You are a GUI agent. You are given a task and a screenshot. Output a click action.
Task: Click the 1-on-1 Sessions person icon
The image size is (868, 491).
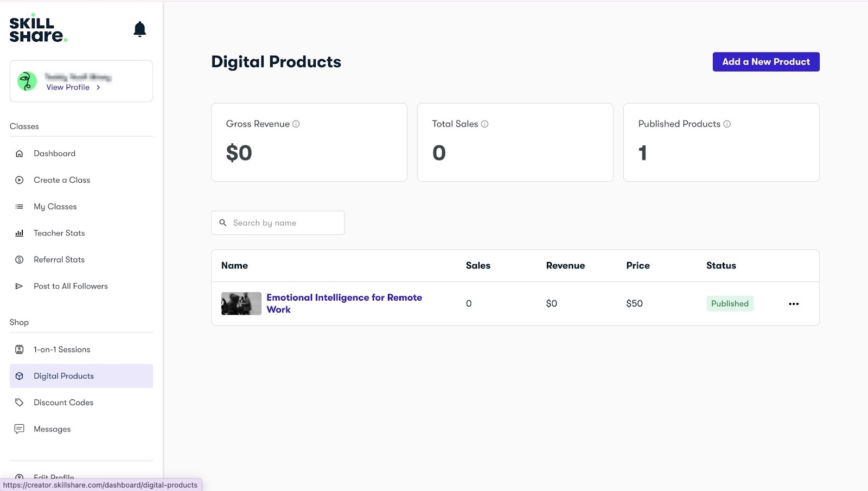(20, 349)
